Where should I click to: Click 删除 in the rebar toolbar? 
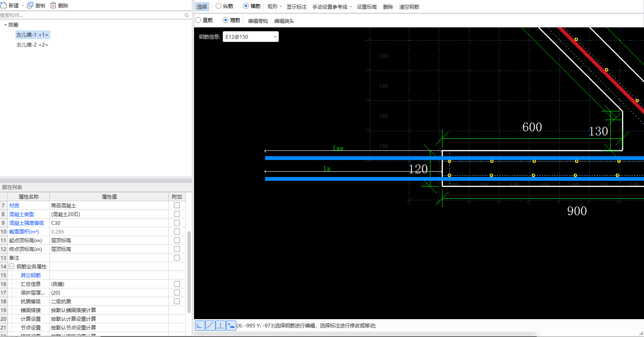(x=388, y=7)
